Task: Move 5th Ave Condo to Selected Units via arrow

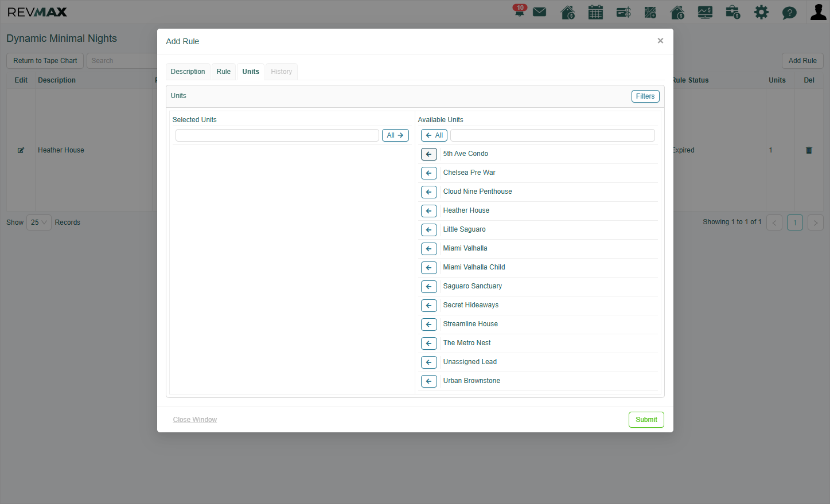Action: [428, 154]
